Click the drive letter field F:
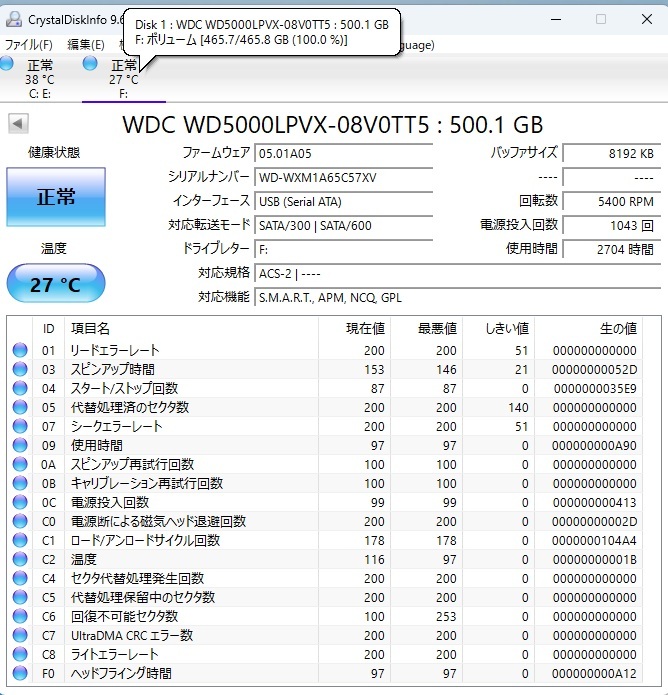The width and height of the screenshot is (668, 695). [x=344, y=250]
